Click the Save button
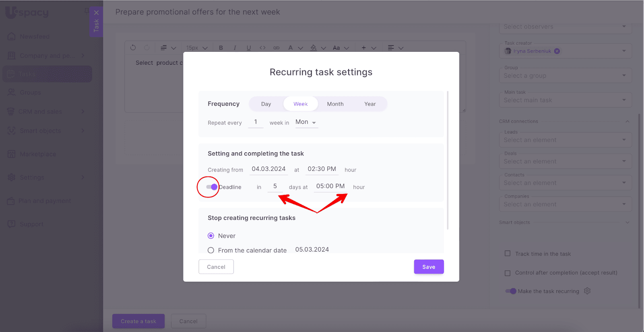644x332 pixels. pos(429,267)
